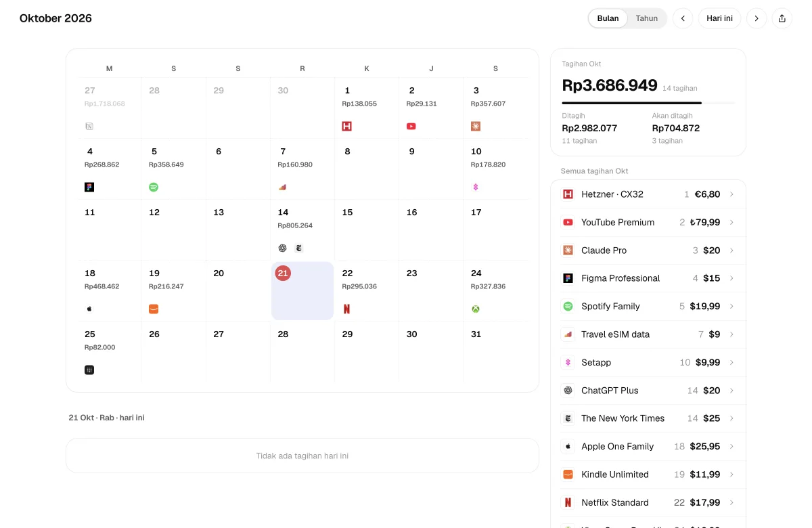Go to previous month arrow

pyautogui.click(x=683, y=18)
